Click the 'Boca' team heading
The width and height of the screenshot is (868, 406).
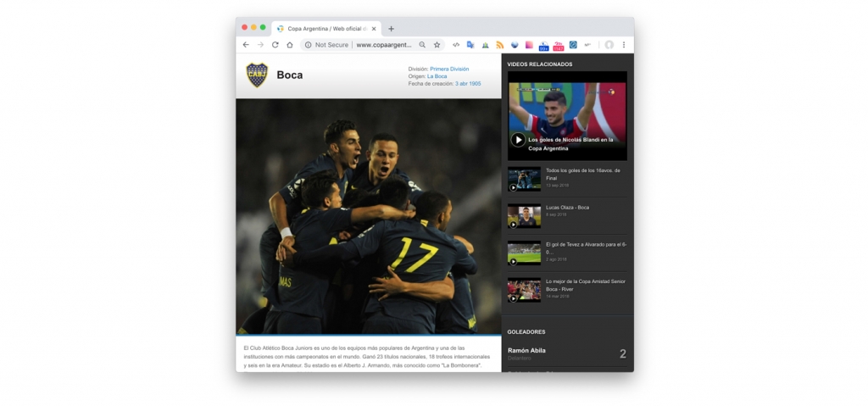[x=290, y=75]
